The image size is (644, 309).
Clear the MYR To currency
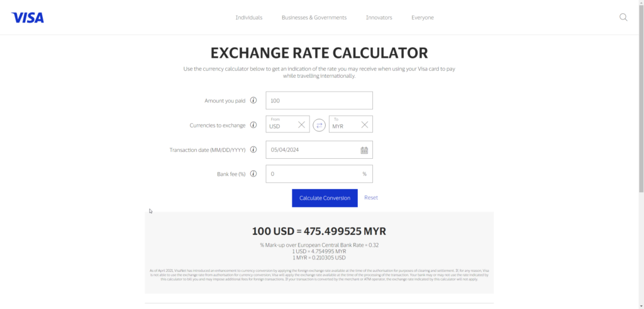pos(365,125)
